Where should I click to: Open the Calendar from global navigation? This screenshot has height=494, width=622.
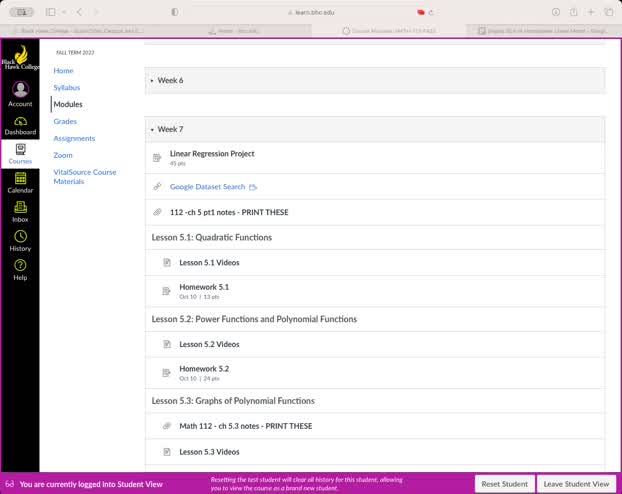tap(20, 182)
